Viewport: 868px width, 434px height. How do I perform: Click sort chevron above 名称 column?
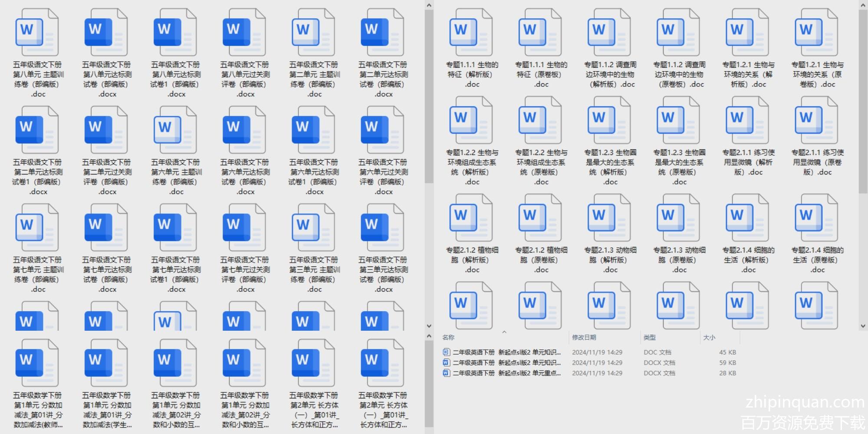coord(504,332)
